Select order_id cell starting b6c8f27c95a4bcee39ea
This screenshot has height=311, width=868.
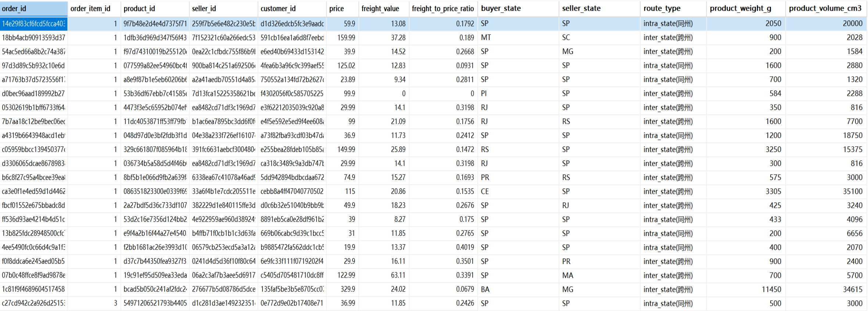tap(34, 177)
